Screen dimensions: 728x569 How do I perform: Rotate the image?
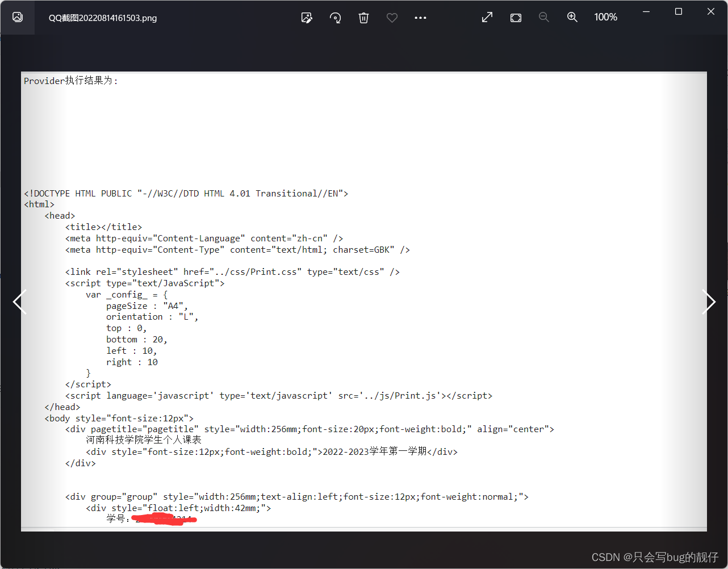(x=335, y=18)
